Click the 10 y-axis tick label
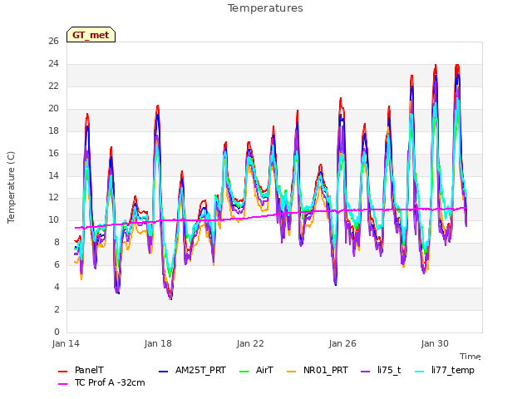The width and height of the screenshot is (532, 399). tap(53, 219)
